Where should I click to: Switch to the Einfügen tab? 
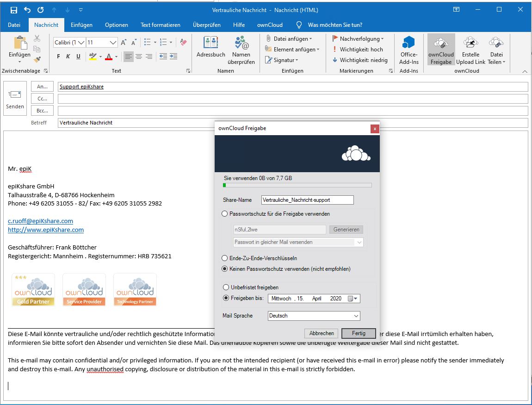(x=81, y=25)
